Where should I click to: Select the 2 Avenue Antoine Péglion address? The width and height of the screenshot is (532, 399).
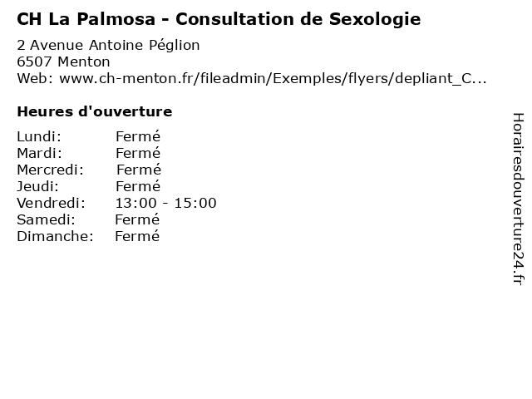coord(108,45)
